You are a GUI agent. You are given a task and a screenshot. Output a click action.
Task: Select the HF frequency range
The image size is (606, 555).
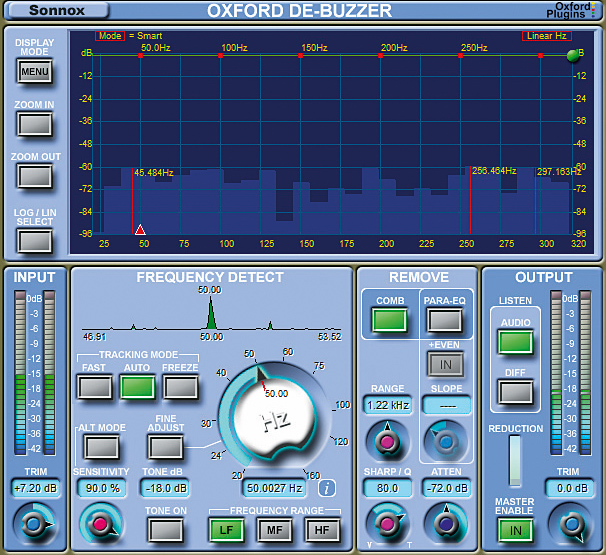tap(322, 530)
